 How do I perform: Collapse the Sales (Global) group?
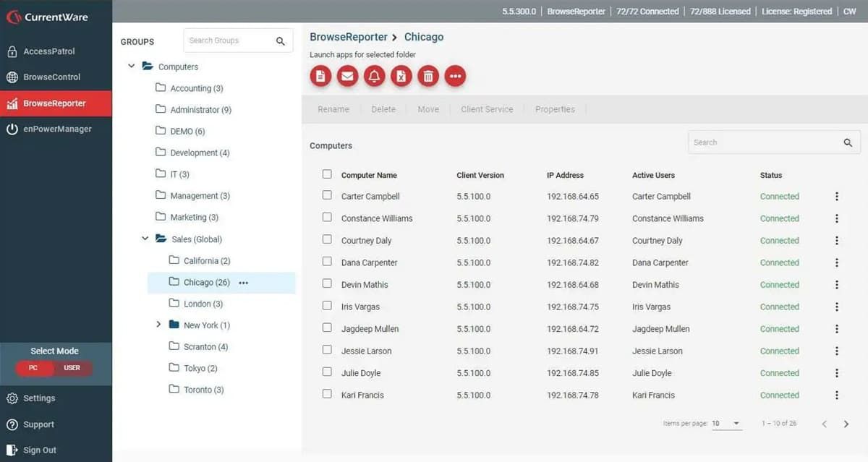point(145,239)
